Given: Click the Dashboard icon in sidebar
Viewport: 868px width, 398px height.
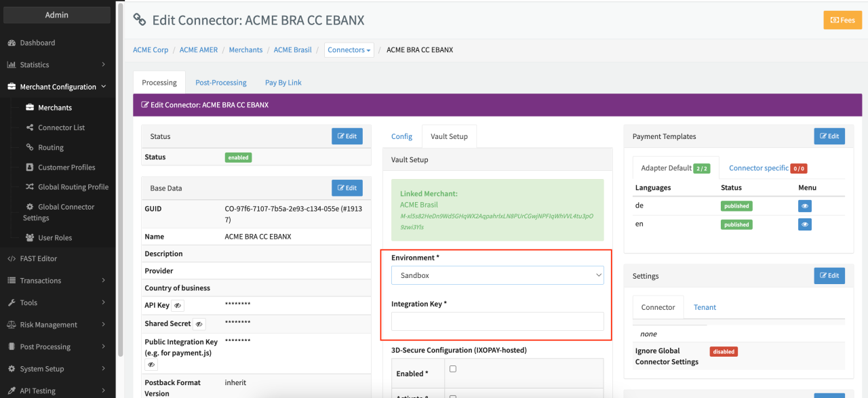Looking at the screenshot, I should click(12, 43).
